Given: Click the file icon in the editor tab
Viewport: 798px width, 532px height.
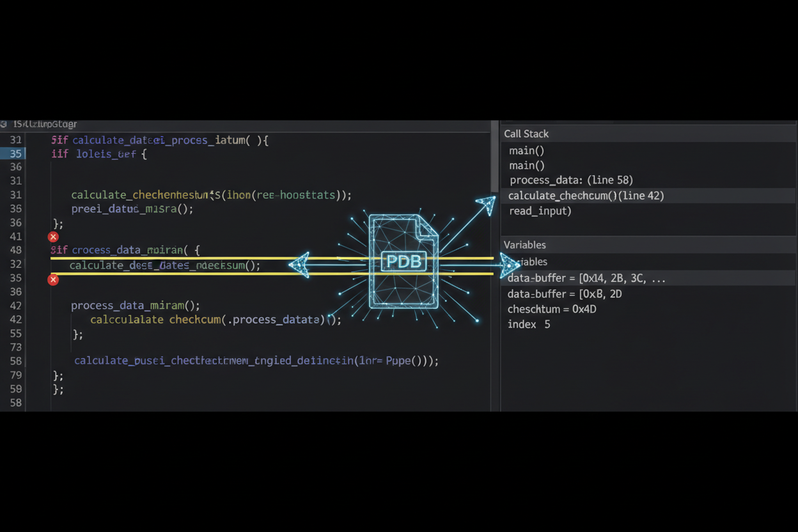Looking at the screenshot, I should tap(4, 124).
